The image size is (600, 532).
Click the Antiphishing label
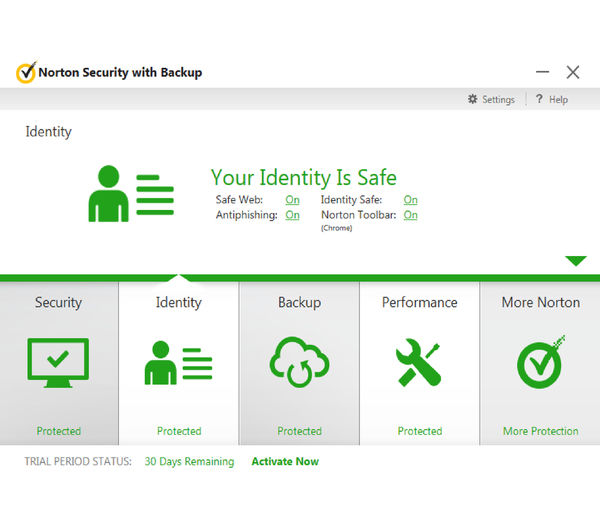(246, 215)
